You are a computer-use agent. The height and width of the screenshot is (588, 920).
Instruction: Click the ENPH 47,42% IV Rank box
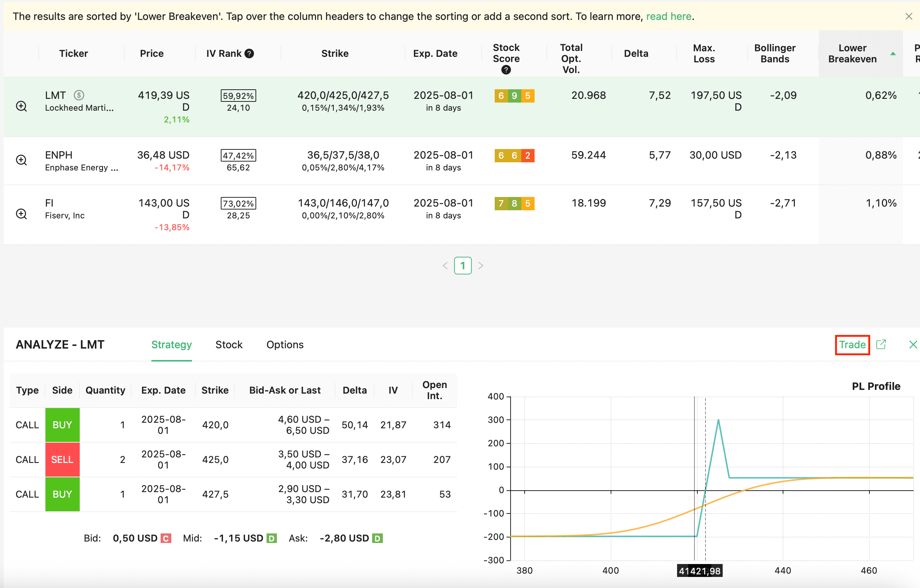238,155
